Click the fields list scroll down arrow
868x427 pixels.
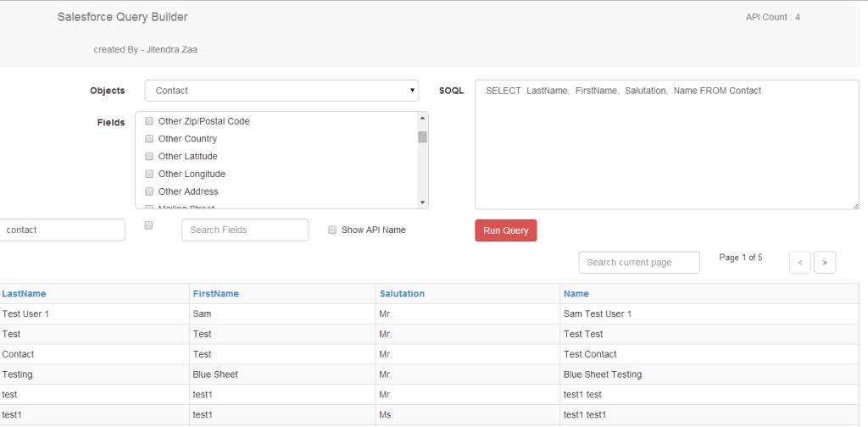(423, 202)
